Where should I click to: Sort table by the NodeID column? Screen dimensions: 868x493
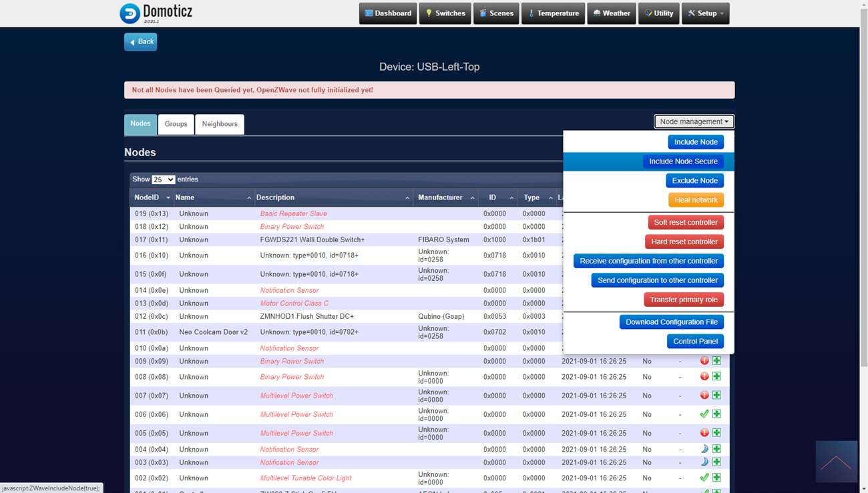click(151, 197)
